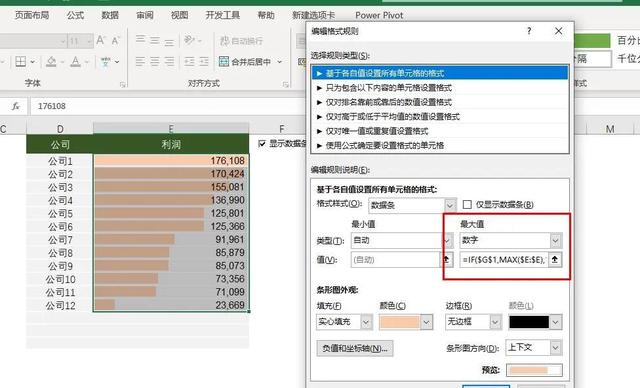Open the Formulas ribbon tab

click(75, 16)
